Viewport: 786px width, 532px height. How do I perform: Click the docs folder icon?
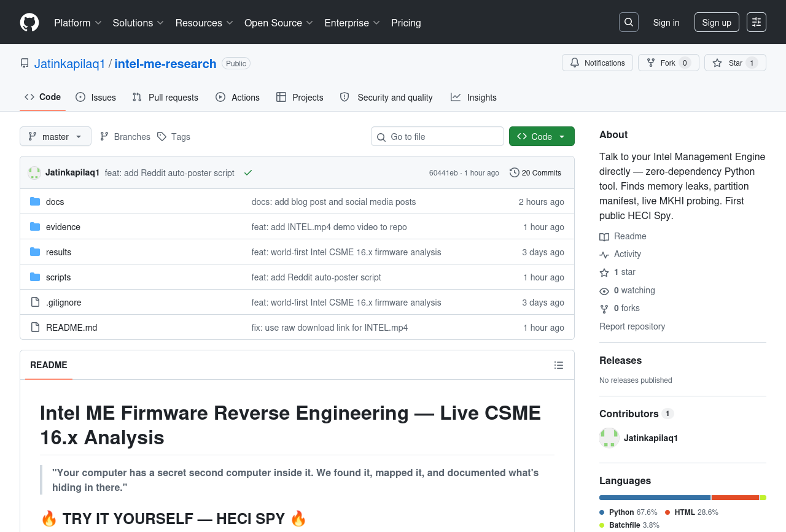[35, 202]
